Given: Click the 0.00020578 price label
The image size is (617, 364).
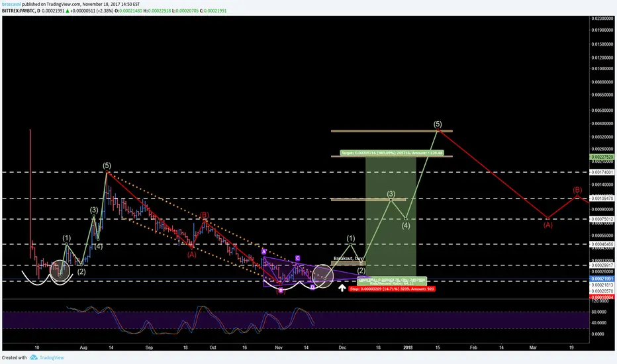Looking at the screenshot, I should 602,291.
